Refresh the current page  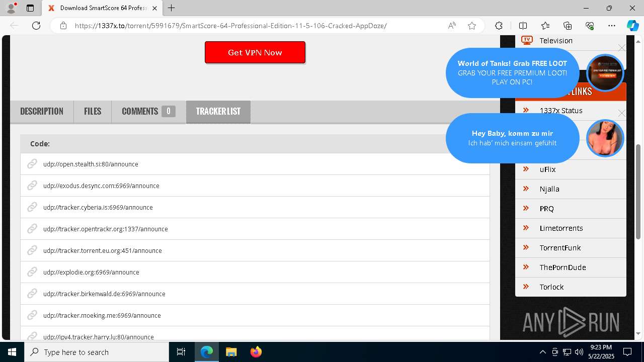tap(36, 26)
